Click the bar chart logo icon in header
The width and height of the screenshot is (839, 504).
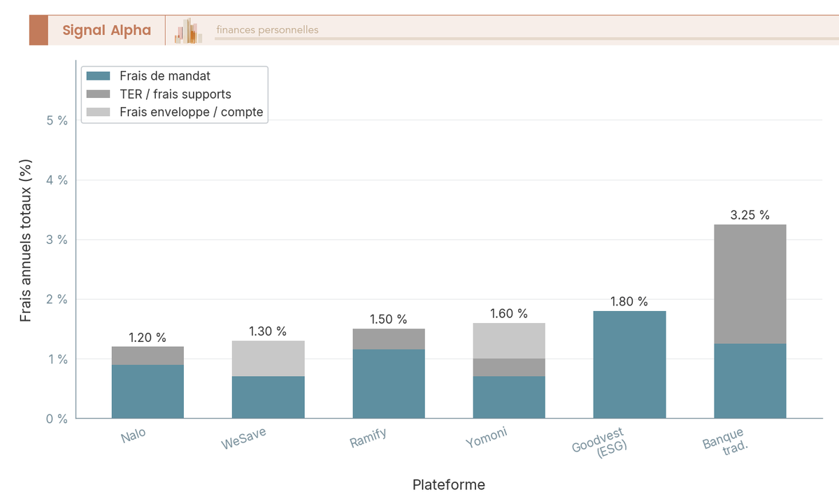[189, 31]
